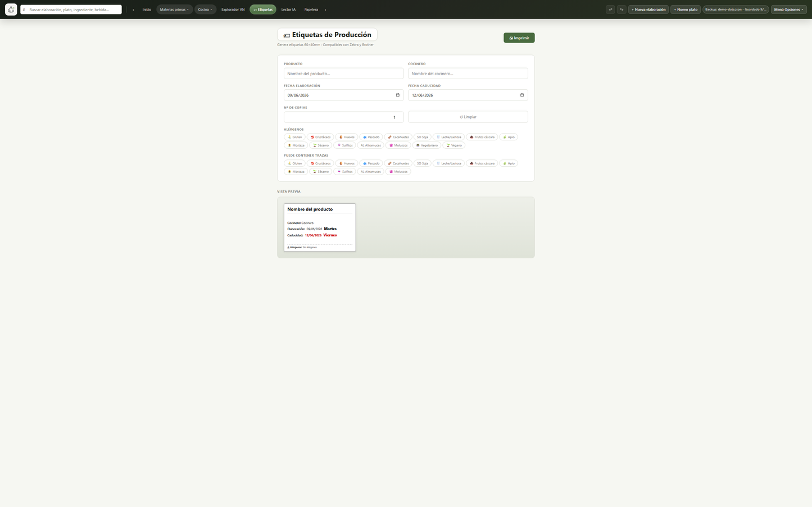
Task: Toggle Huevos under Alérgenos
Action: click(347, 137)
